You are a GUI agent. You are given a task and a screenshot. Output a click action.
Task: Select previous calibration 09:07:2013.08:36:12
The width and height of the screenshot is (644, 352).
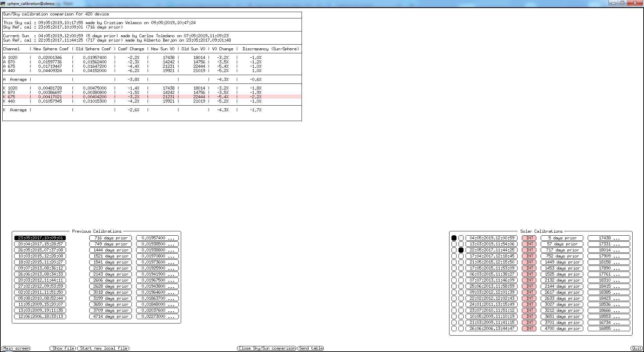(40, 268)
